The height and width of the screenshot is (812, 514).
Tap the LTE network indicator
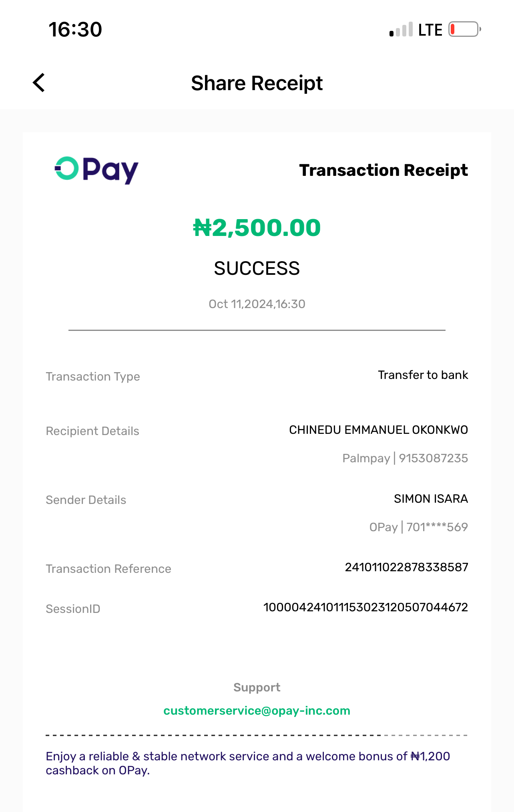[x=430, y=30]
